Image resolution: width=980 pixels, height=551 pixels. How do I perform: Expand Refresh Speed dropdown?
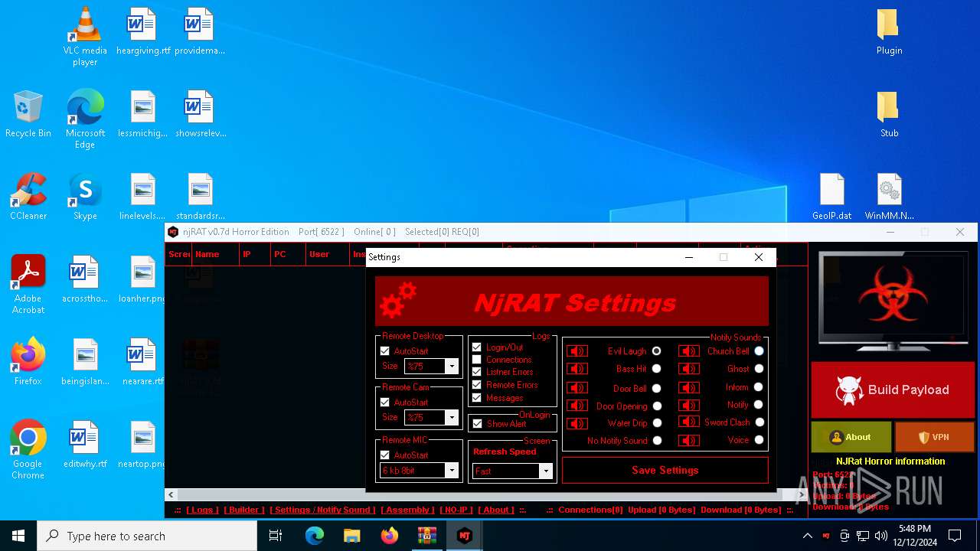546,471
